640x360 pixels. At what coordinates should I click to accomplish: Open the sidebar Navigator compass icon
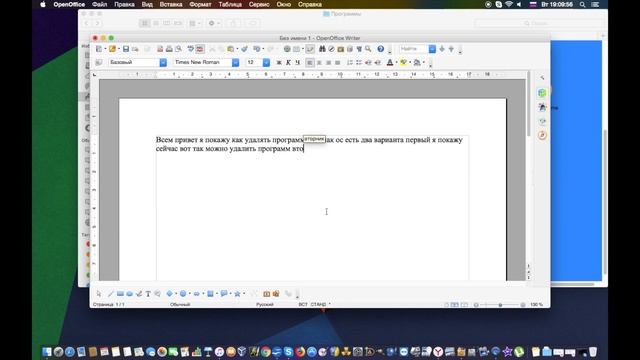542,135
